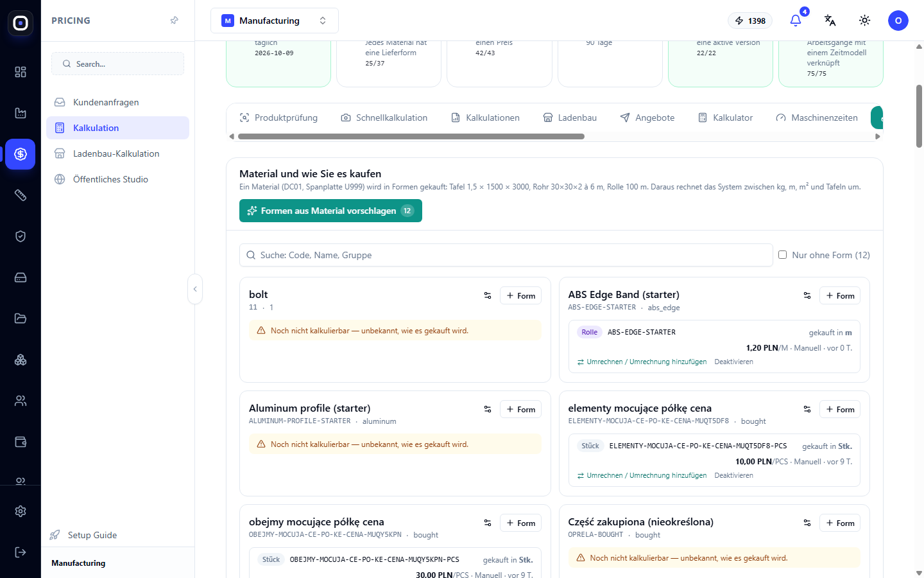Switch to the Maschinenzeiten tab
This screenshot has height=578, width=924.
(x=817, y=118)
